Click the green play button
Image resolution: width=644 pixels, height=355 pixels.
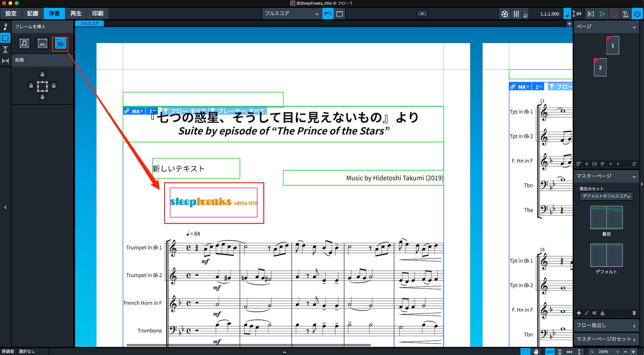point(602,14)
